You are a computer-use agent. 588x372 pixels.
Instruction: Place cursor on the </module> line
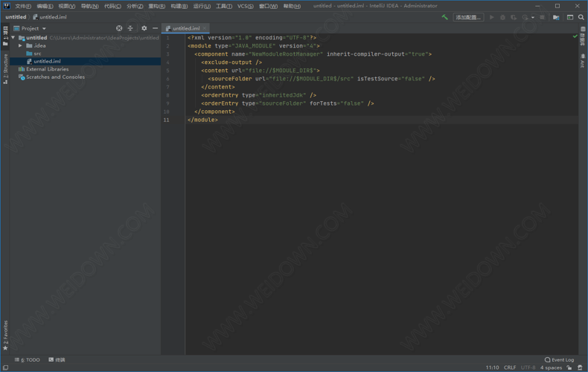click(x=202, y=120)
